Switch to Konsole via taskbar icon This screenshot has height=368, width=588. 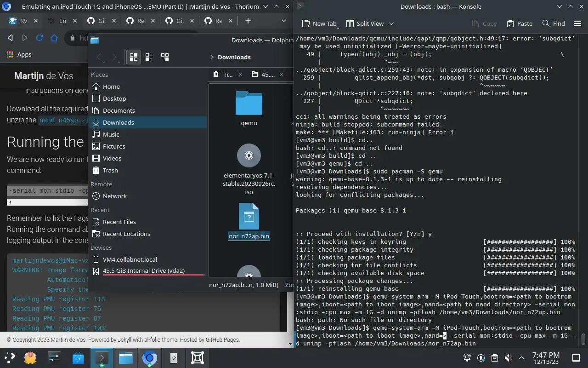102,358
